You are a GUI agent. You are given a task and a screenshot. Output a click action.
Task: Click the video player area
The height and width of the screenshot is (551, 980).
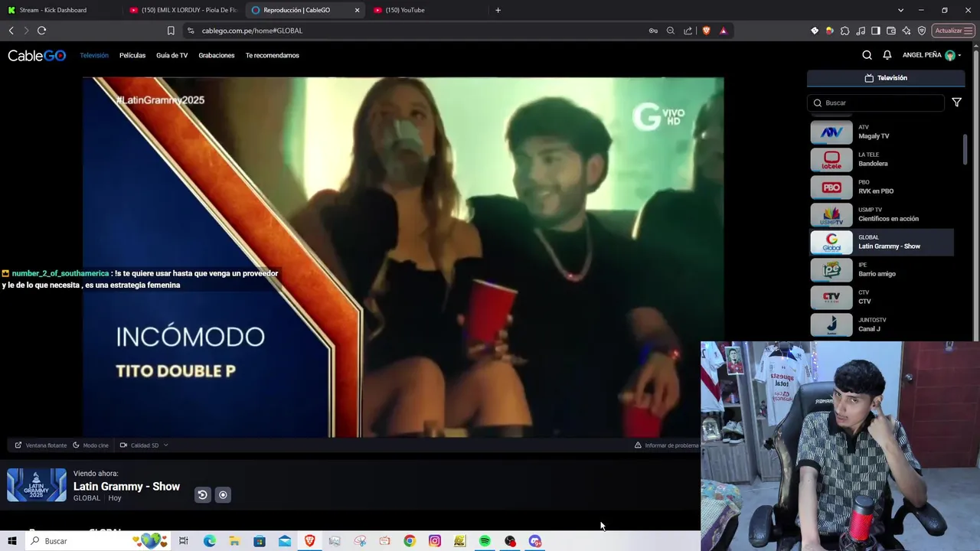[403, 257]
